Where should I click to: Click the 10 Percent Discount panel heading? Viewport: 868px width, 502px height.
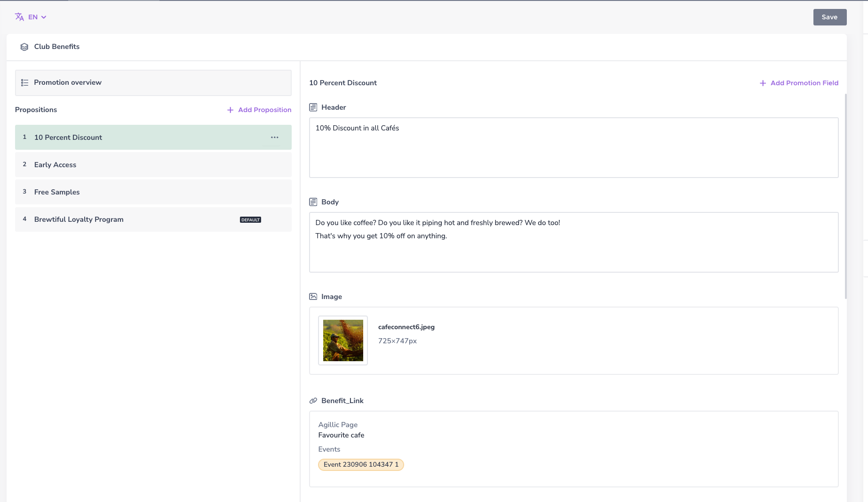point(342,83)
